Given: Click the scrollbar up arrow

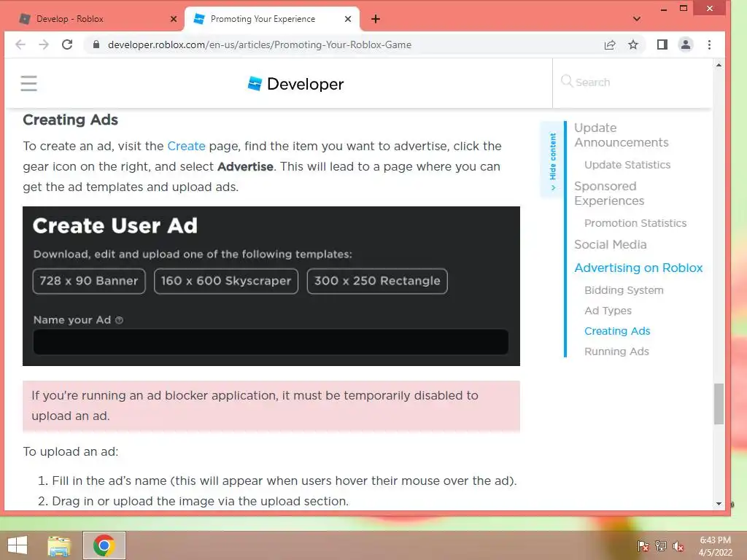Looking at the screenshot, I should point(719,65).
